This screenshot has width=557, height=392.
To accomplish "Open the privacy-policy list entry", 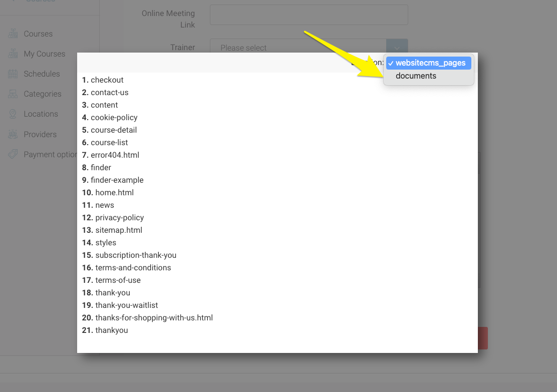I will click(x=119, y=218).
